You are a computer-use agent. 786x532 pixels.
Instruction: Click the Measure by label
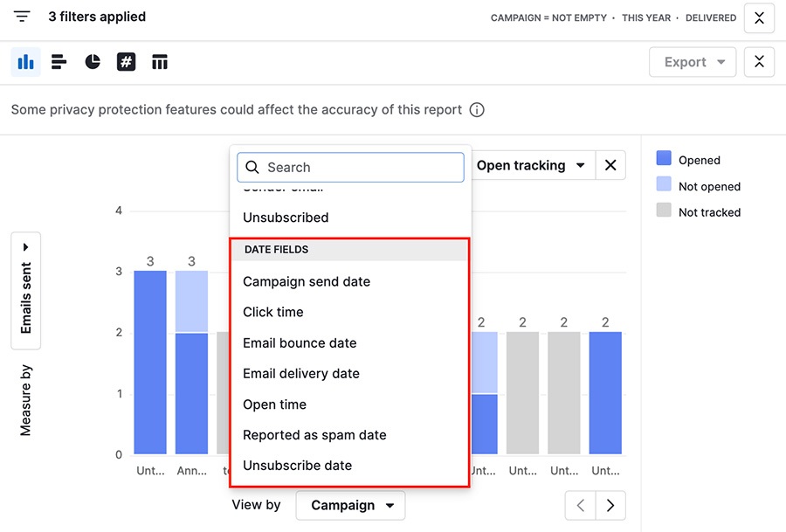[x=25, y=400]
